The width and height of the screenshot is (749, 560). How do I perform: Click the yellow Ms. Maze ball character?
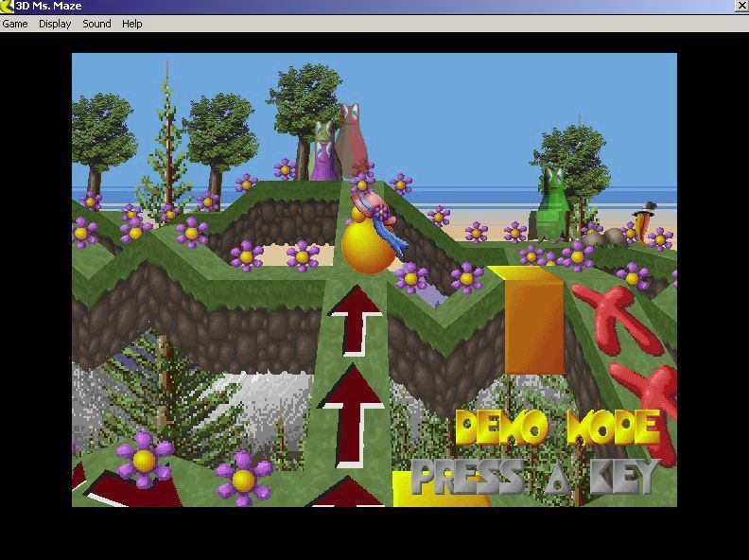pos(367,249)
